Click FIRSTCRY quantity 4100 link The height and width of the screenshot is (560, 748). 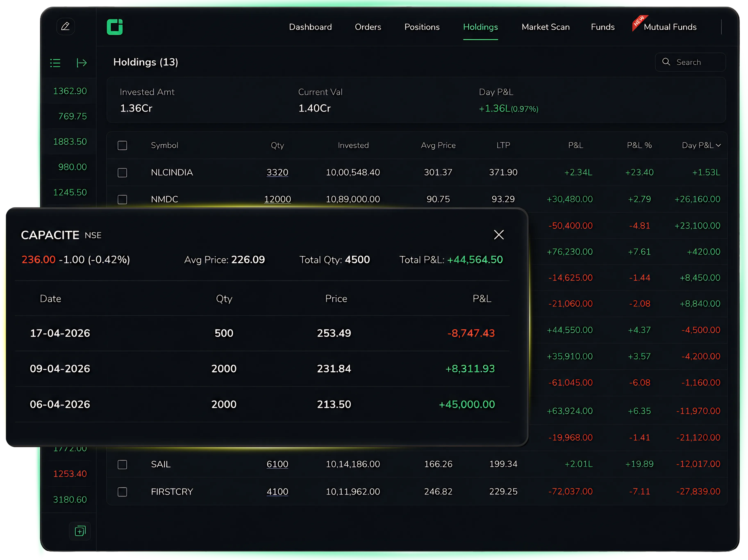click(277, 491)
